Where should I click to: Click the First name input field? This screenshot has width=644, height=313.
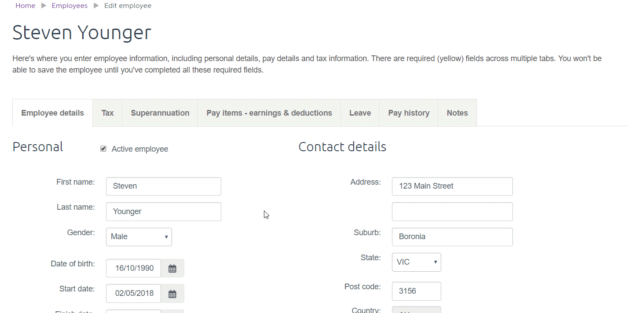[163, 186]
